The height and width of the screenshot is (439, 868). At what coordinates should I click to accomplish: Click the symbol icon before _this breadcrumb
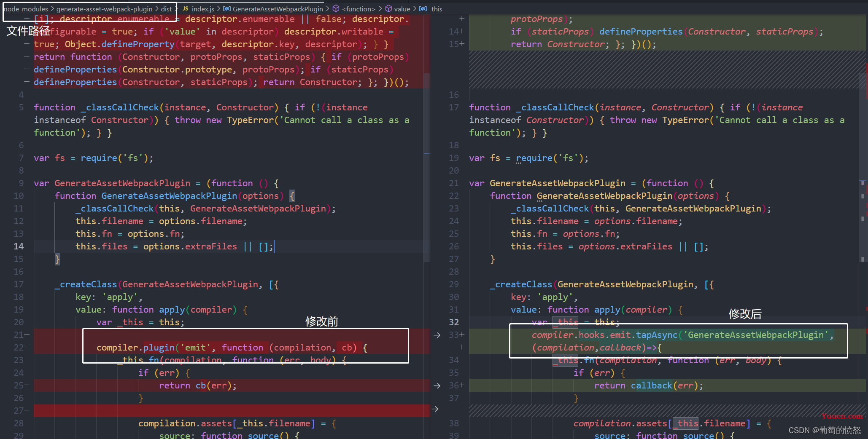pyautogui.click(x=423, y=9)
